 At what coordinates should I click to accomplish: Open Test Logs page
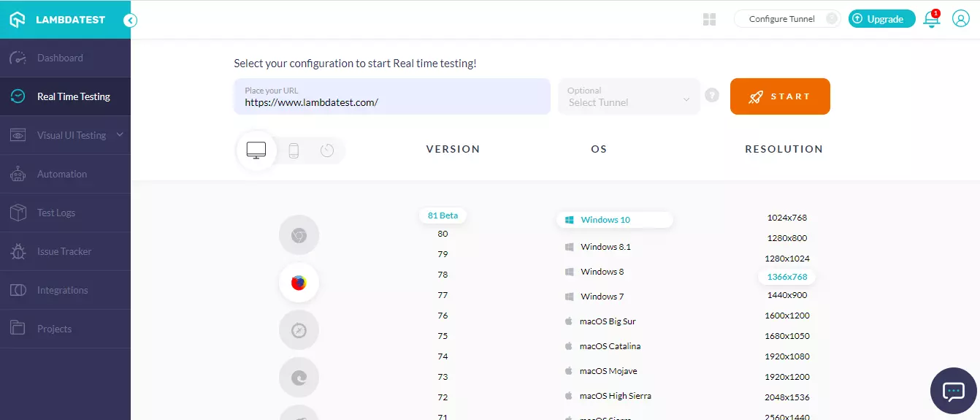65,213
